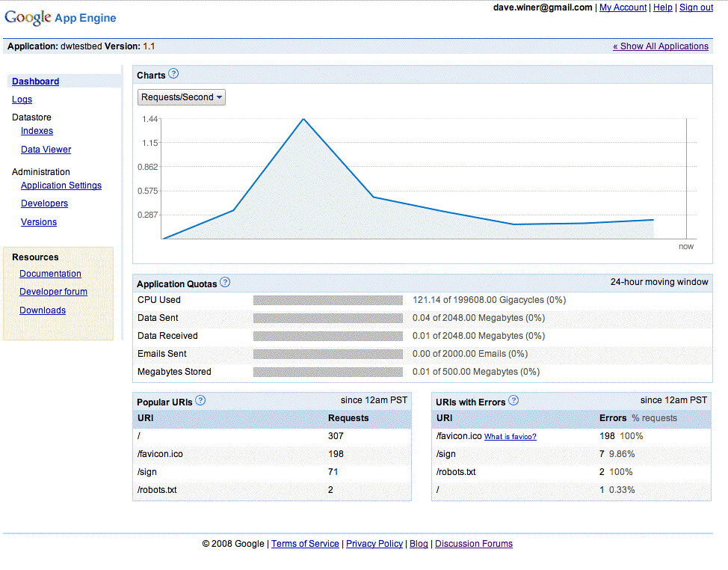Viewport: 728px width, 570px height.
Task: Select the /sign row in URIs with Errors
Action: tap(571, 454)
